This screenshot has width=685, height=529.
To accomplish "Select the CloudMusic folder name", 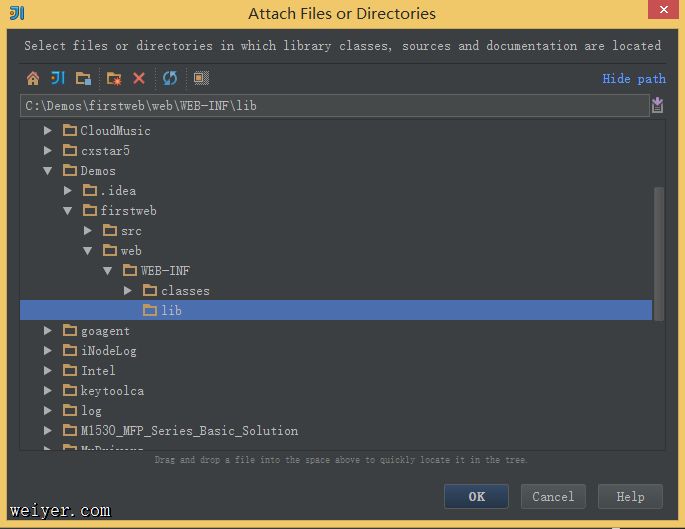I will (x=115, y=131).
